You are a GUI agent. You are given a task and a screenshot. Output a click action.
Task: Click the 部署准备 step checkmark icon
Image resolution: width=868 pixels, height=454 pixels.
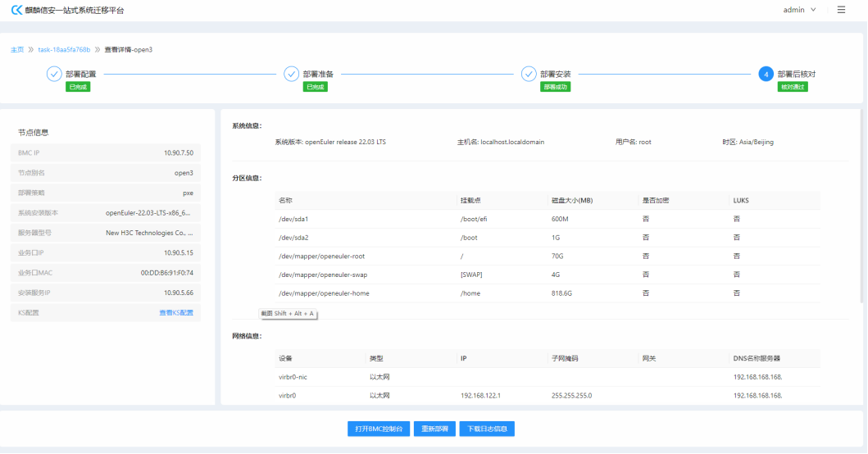(x=291, y=74)
